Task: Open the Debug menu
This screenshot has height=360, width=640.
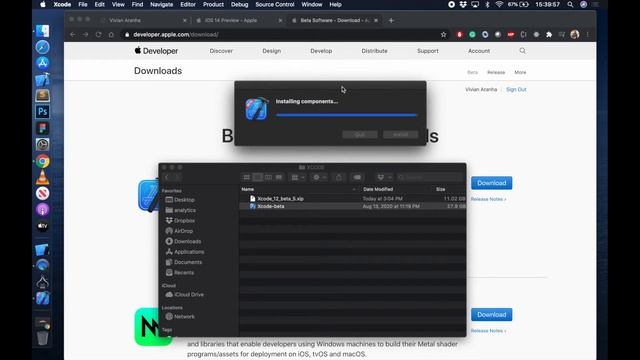Action: tap(239, 4)
